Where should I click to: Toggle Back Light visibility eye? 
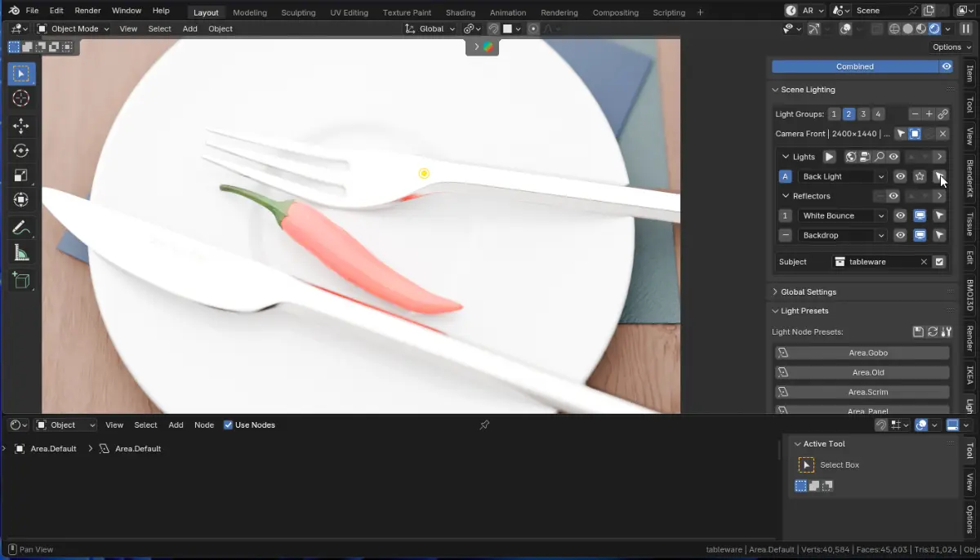900,176
